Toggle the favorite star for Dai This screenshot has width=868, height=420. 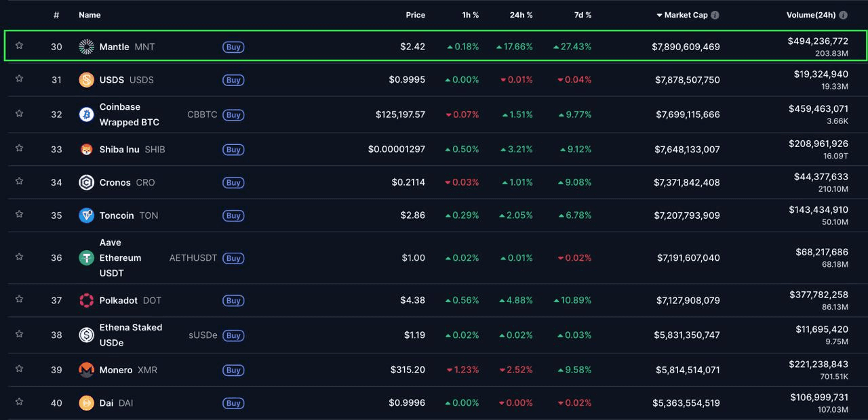point(19,402)
